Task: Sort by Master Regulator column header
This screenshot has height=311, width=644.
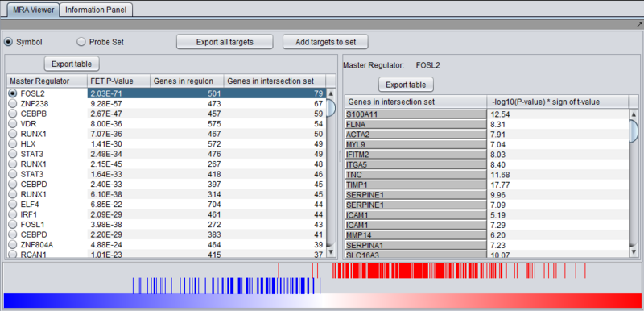Action: tap(47, 81)
